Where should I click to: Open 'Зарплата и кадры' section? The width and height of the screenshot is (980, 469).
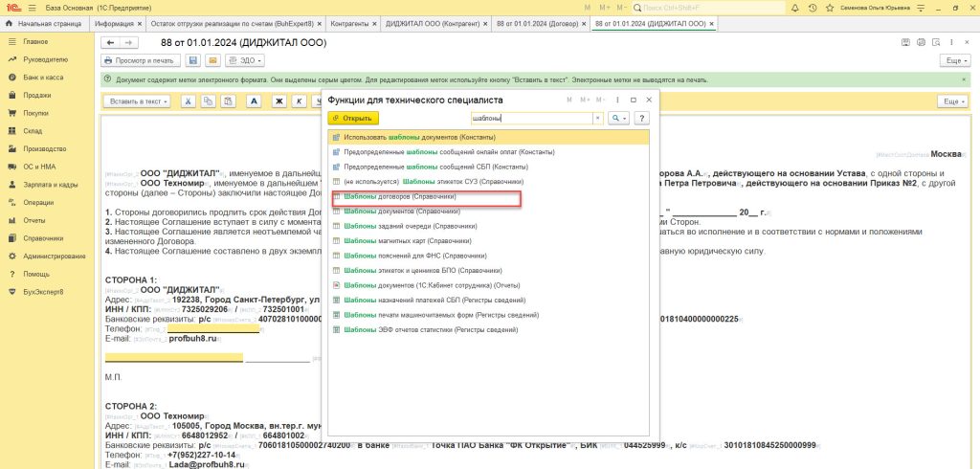tap(51, 185)
